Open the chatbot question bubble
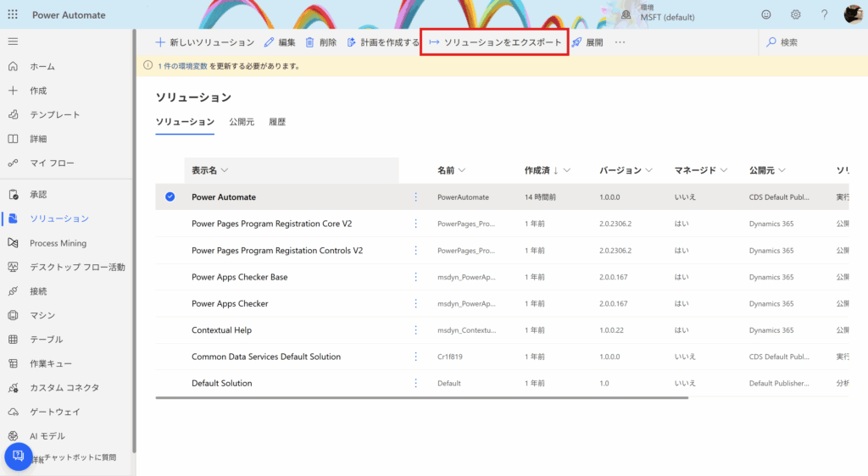The width and height of the screenshot is (868, 476). coord(19,457)
